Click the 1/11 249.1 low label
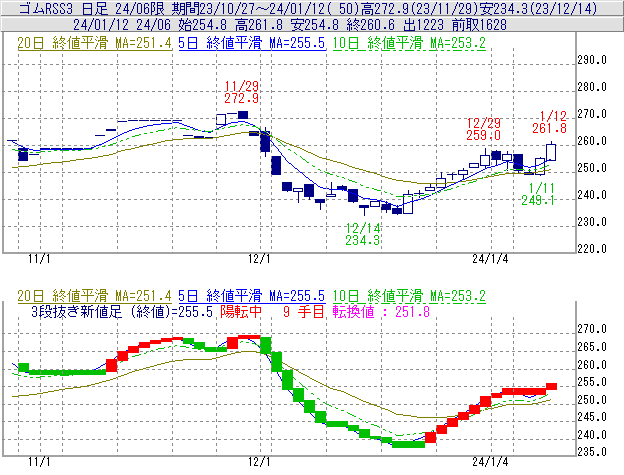 point(538,194)
